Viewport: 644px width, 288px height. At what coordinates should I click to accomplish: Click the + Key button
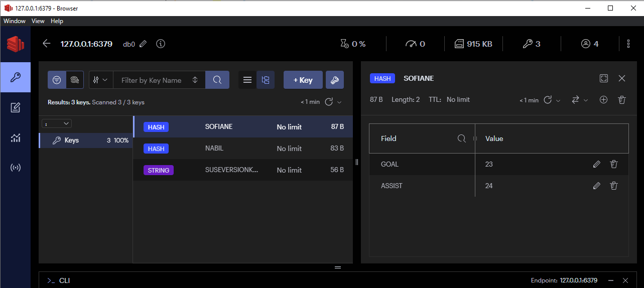click(303, 80)
